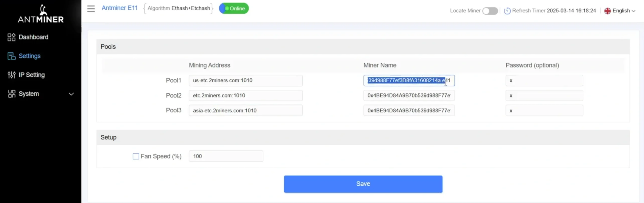Open the Dashboard menu item
Screen dimensions: 644x203
click(33, 37)
